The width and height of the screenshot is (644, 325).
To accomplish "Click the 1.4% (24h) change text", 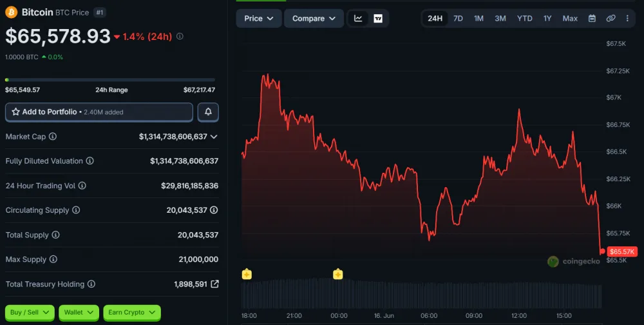I will pos(147,37).
